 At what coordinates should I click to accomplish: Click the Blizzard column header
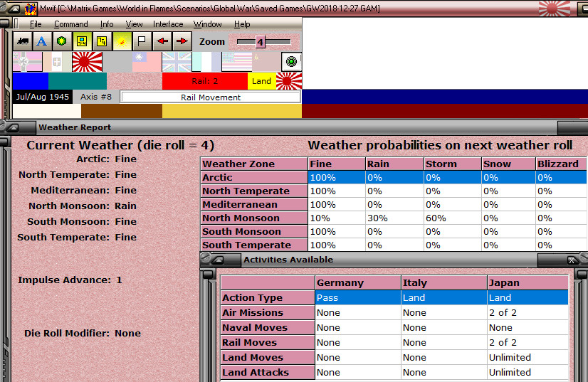coord(561,164)
